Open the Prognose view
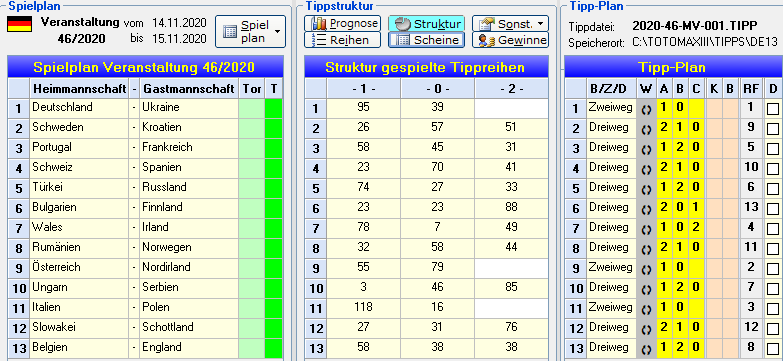Screen dimensions: 783x361 342,23
